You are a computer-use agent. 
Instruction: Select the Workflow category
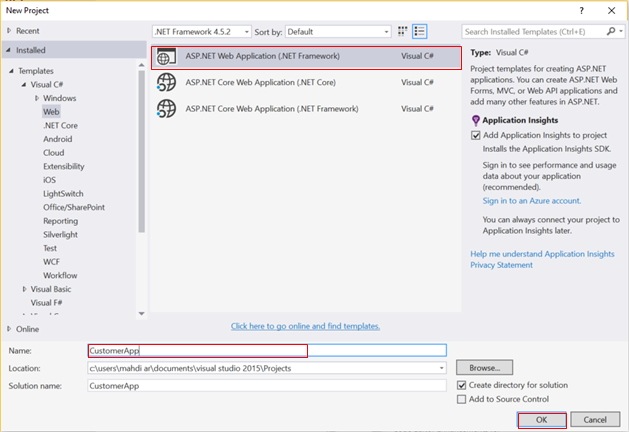coord(60,276)
